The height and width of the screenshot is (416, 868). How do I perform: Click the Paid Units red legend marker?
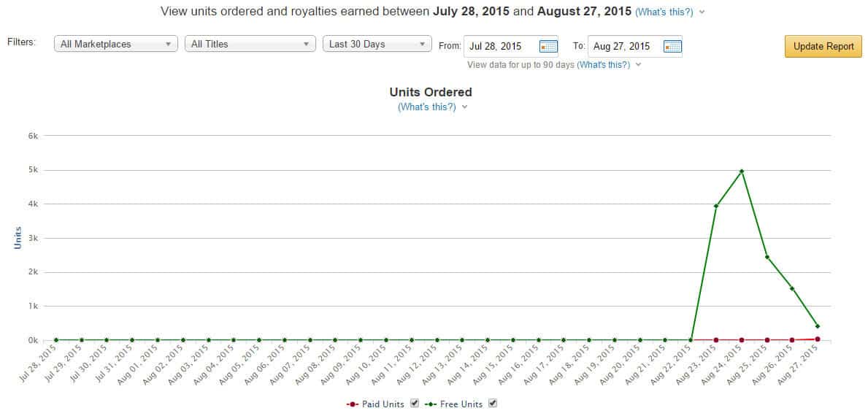(353, 404)
